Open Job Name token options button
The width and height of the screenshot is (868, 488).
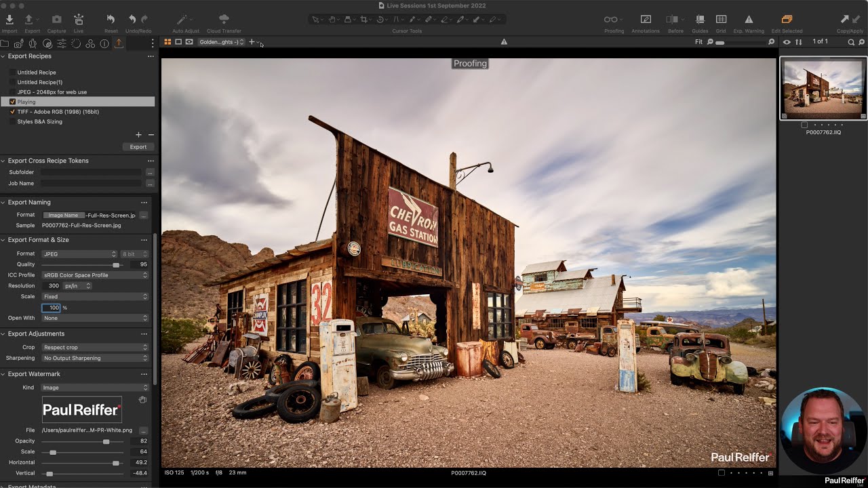click(x=150, y=183)
